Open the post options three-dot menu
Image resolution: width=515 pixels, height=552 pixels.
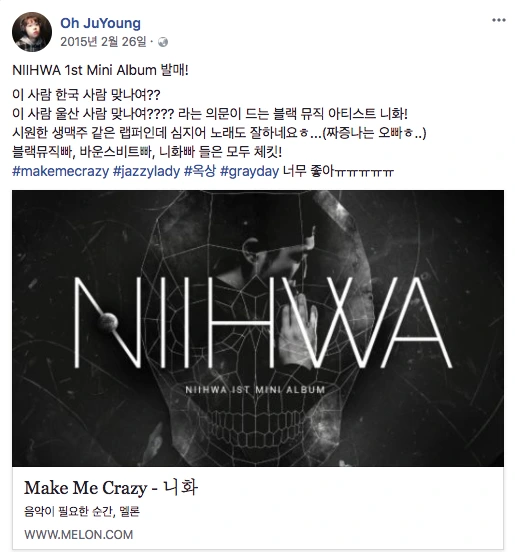498,20
